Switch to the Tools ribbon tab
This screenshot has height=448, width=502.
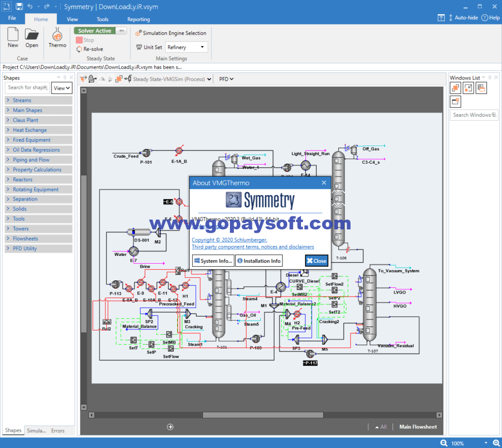102,19
